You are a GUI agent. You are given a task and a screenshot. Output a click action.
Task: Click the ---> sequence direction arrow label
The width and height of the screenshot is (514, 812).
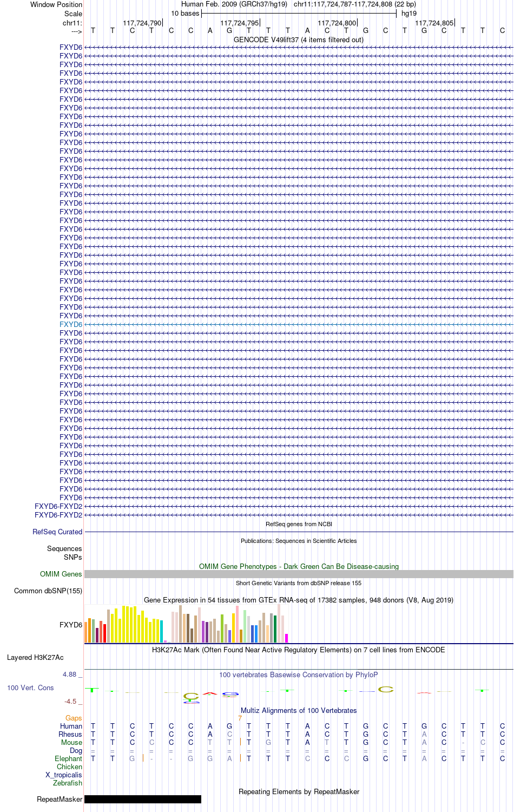coord(76,31)
